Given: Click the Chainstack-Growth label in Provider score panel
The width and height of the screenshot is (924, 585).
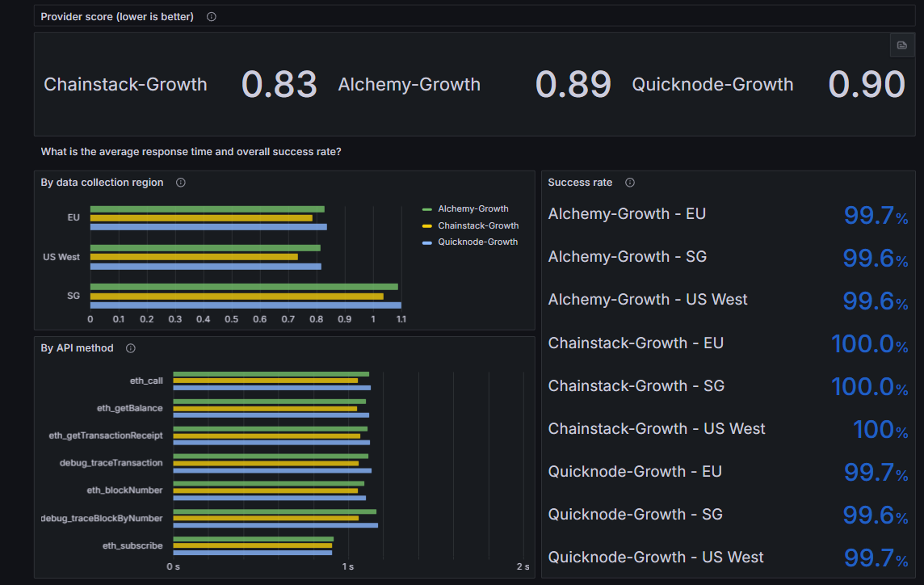Looking at the screenshot, I should (125, 84).
